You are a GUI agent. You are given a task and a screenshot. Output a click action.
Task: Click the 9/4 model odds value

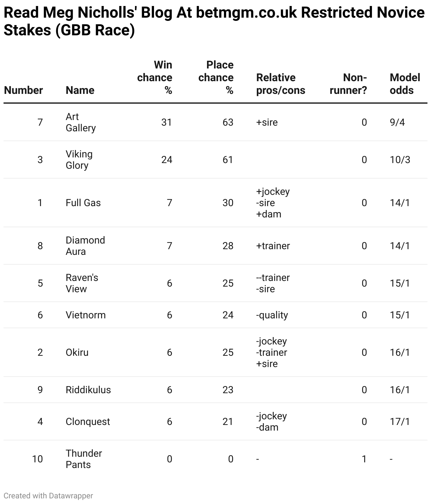(397, 122)
